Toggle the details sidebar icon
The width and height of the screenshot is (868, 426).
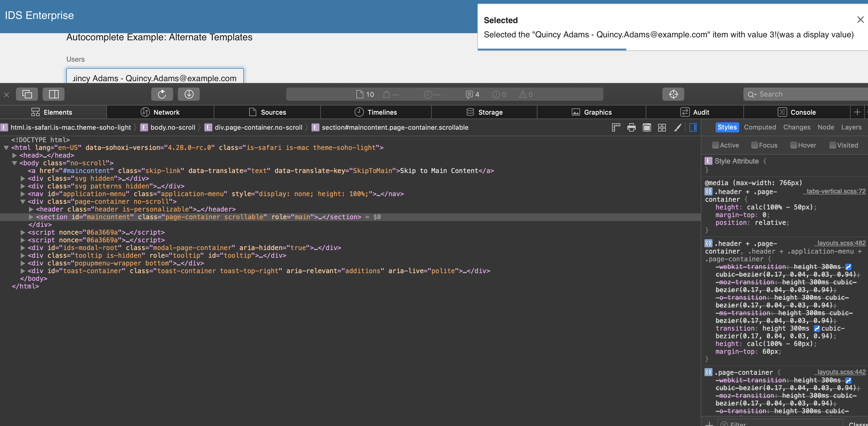693,127
